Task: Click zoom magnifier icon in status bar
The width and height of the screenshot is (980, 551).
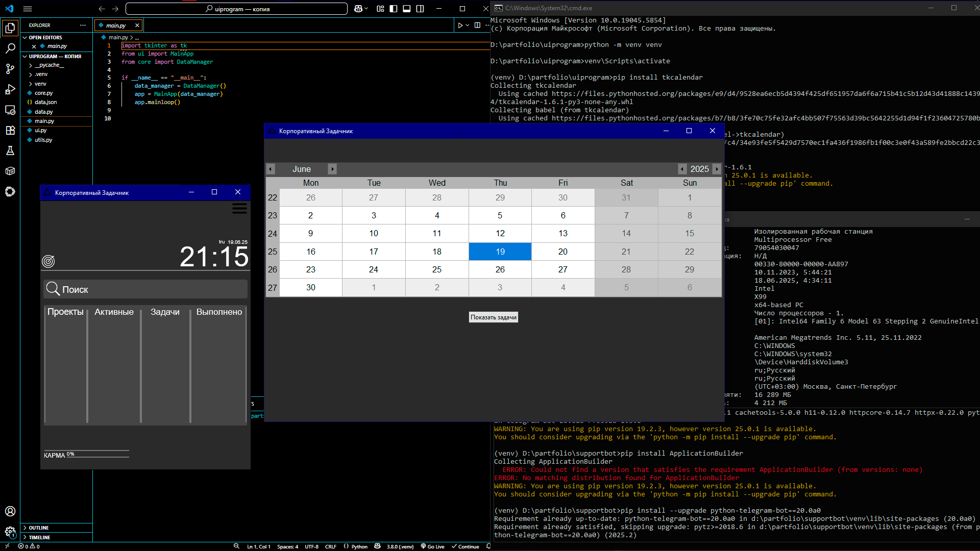Action: 236,546
